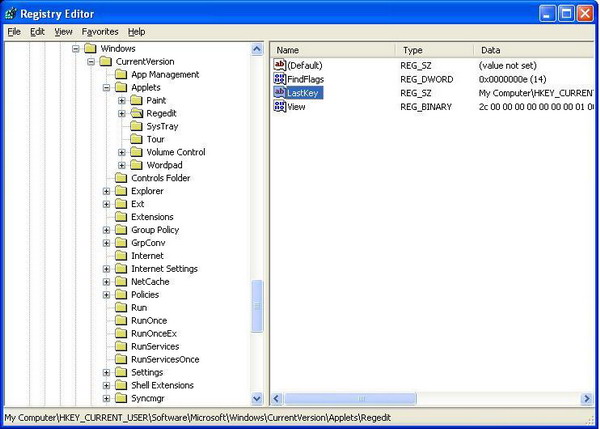This screenshot has height=429, width=600.
Task: Expand the Policies key
Action: coord(106,295)
